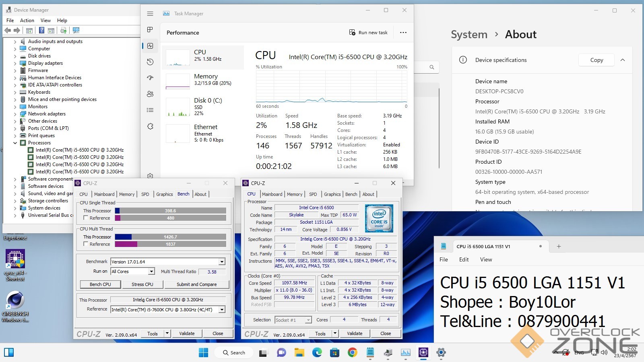The image size is (644, 362).
Task: Switch to Graphics tab in right CPU-Z window
Action: [x=332, y=194]
